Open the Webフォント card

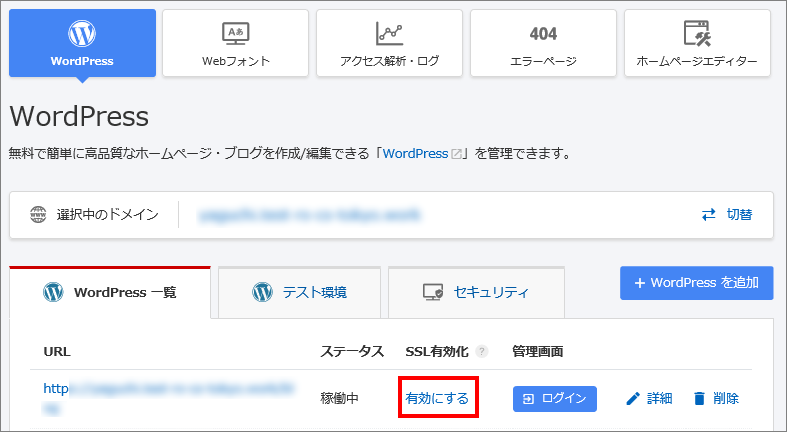tap(235, 43)
